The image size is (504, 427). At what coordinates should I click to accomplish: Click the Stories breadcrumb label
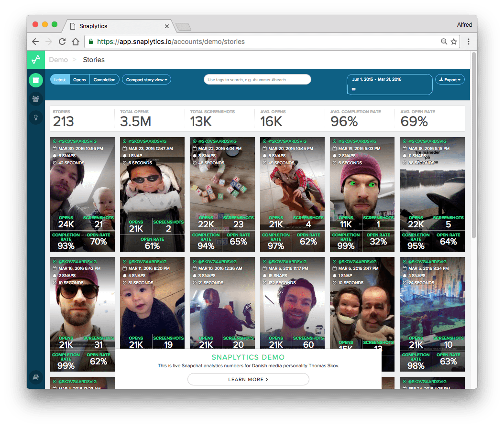tap(93, 59)
